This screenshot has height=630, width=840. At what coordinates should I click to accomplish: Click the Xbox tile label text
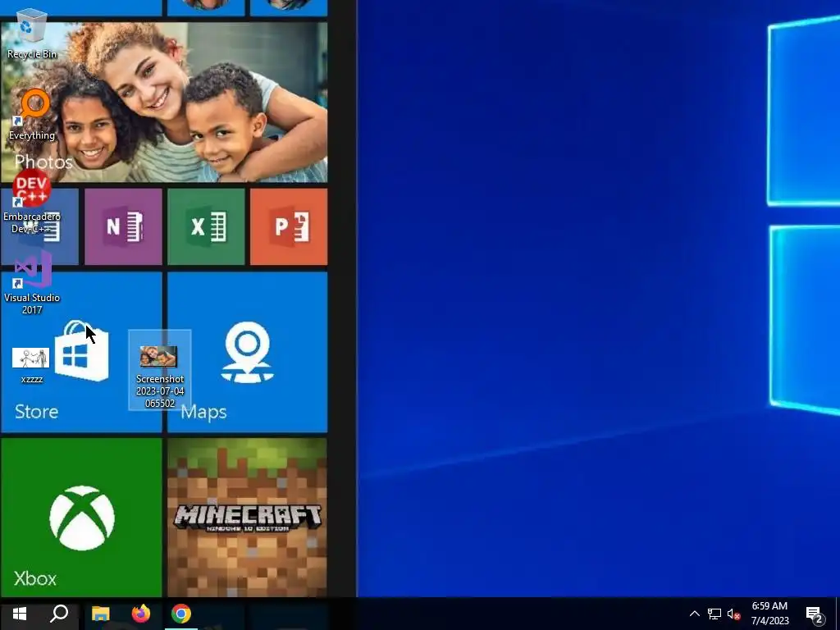click(x=34, y=578)
